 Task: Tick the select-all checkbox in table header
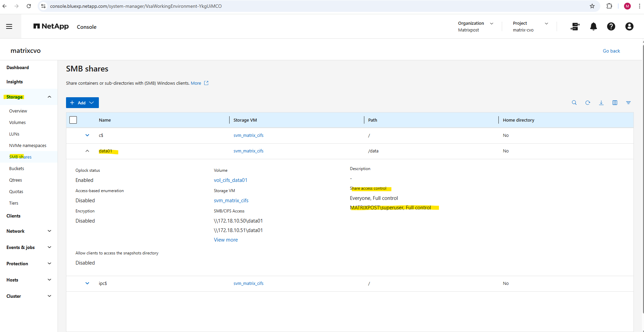[x=73, y=120]
